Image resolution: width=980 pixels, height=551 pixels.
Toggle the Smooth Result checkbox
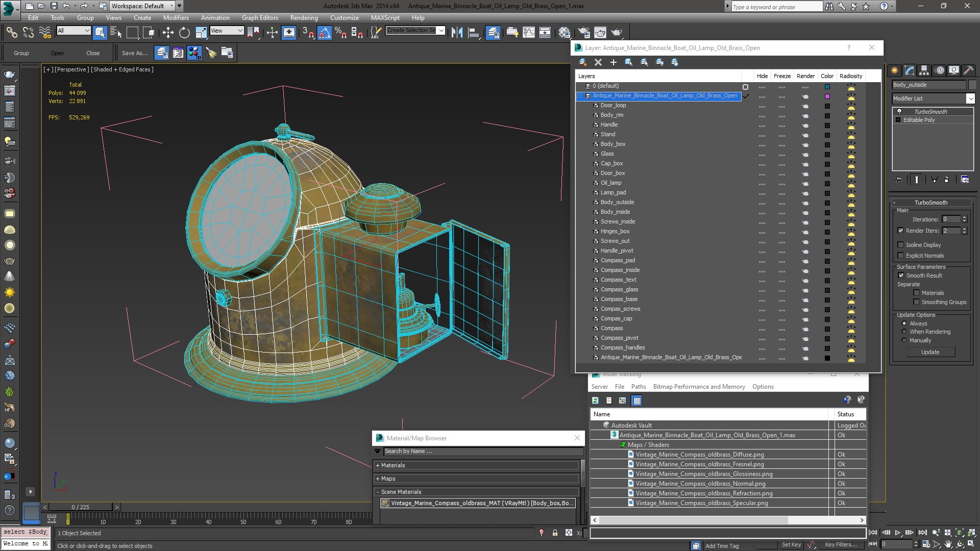(901, 275)
